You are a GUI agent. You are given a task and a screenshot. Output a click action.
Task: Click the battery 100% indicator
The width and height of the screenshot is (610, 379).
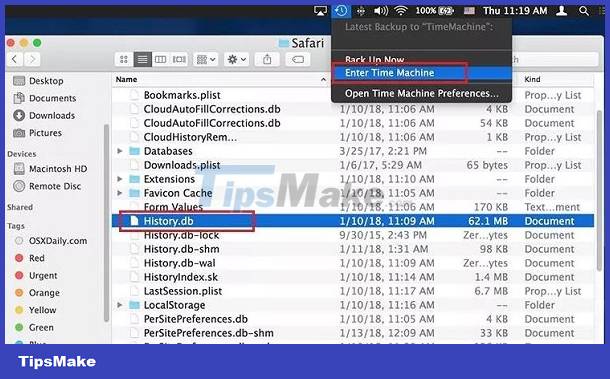coord(435,11)
